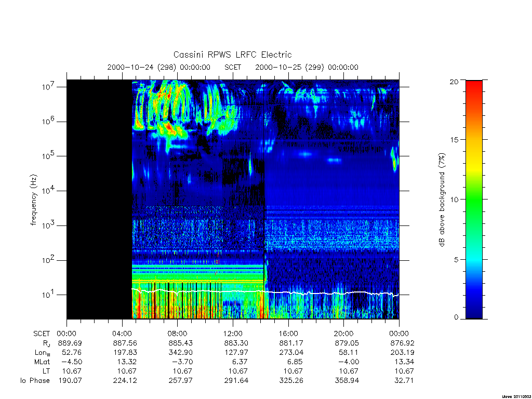Image resolution: width=532 pixels, height=399 pixels.
Task: Click the 'MLat' row label
Action: point(42,362)
